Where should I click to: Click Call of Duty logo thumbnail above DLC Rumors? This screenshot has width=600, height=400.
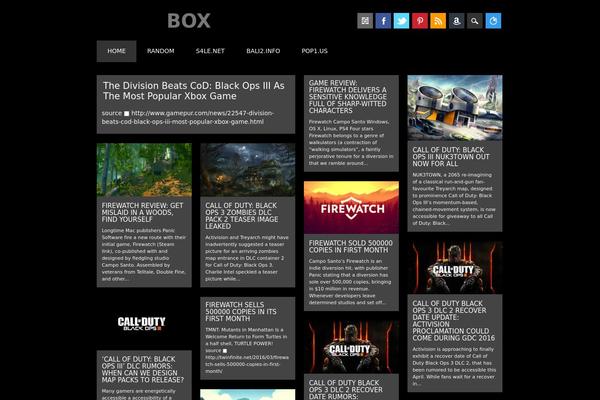point(144,323)
